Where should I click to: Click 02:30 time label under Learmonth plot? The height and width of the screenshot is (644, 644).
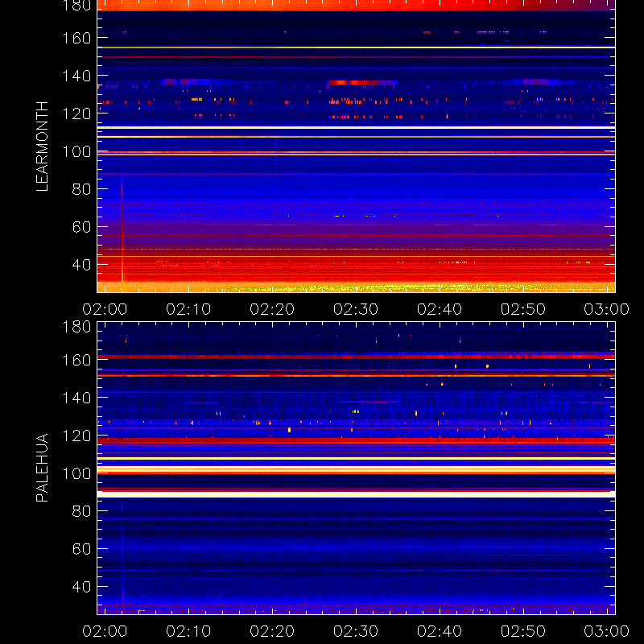coord(356,309)
